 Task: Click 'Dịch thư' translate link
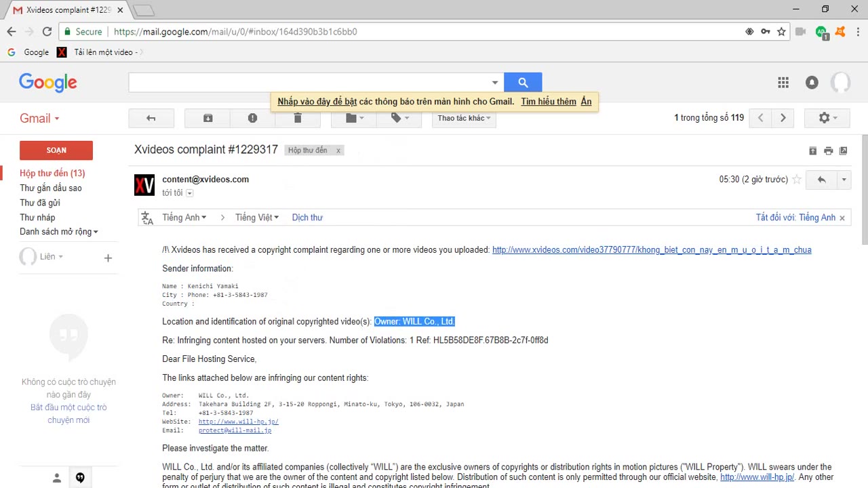click(307, 218)
